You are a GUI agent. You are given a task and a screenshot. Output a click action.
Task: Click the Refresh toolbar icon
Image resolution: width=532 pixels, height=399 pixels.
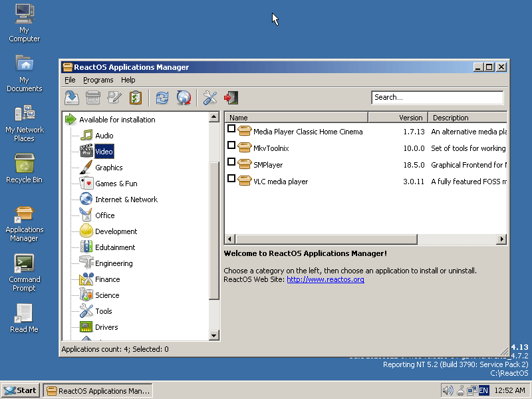(162, 98)
